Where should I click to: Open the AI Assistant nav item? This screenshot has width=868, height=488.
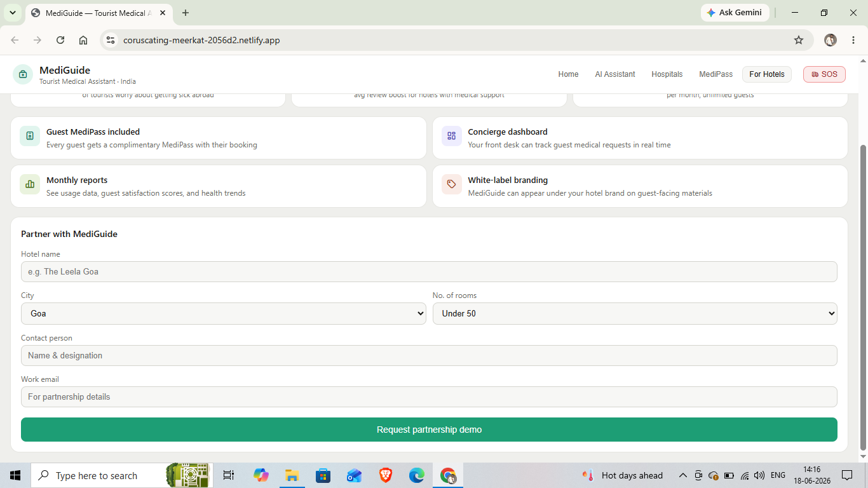[x=615, y=74]
